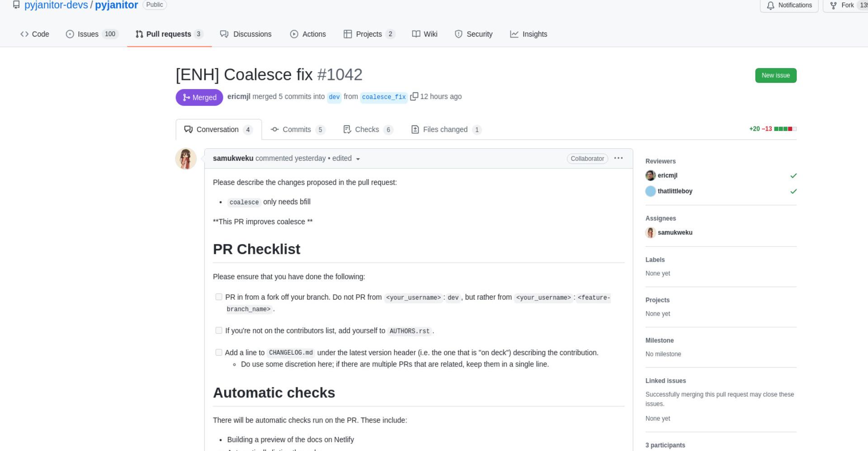Go to the Issues tab
The width and height of the screenshot is (868, 451).
(92, 34)
